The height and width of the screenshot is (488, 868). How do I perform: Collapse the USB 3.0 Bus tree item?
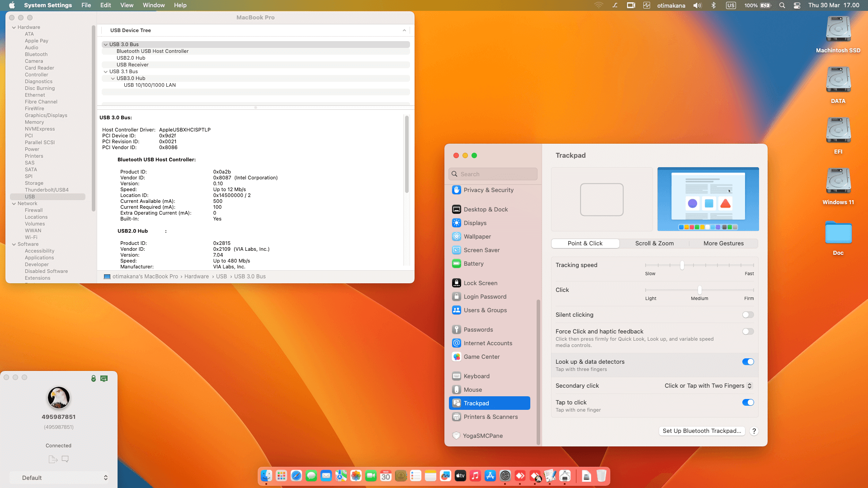(105, 44)
